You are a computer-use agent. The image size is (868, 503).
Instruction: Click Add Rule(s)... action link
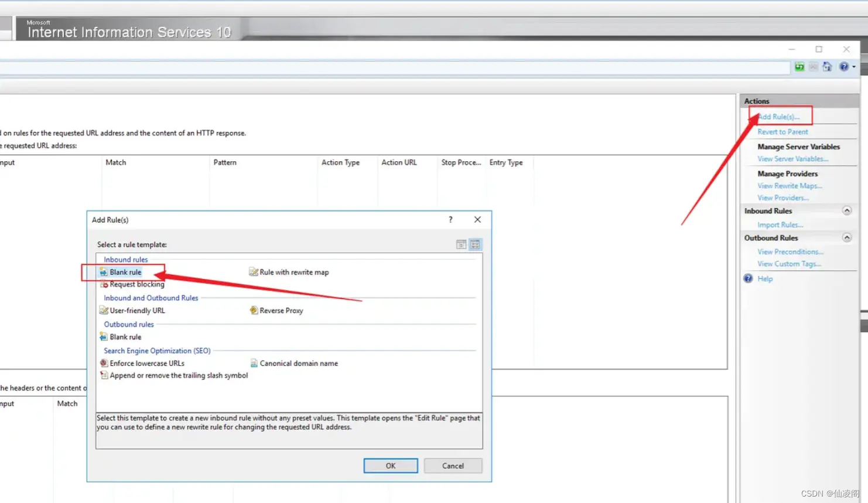(x=778, y=117)
